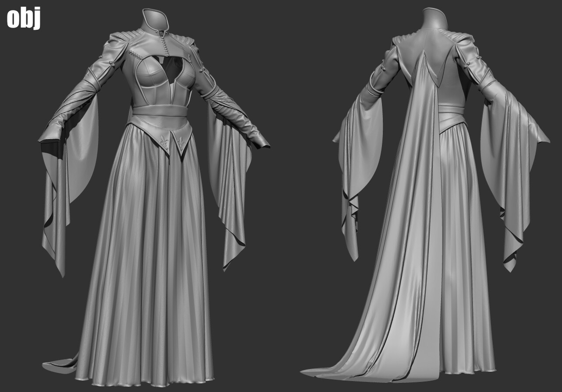
Task: Click the white "obj" format label
Action: pos(24,18)
